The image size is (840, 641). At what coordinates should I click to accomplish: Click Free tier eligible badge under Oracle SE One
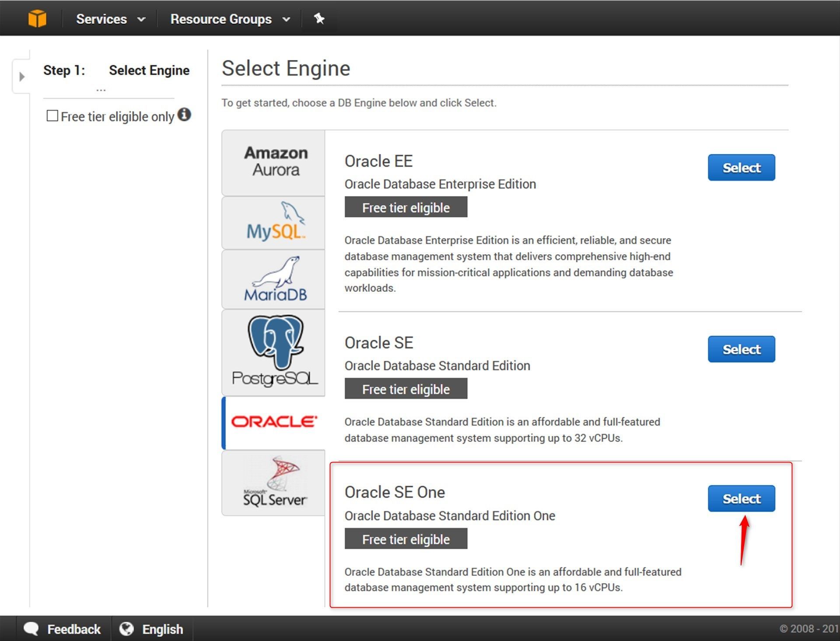point(406,539)
